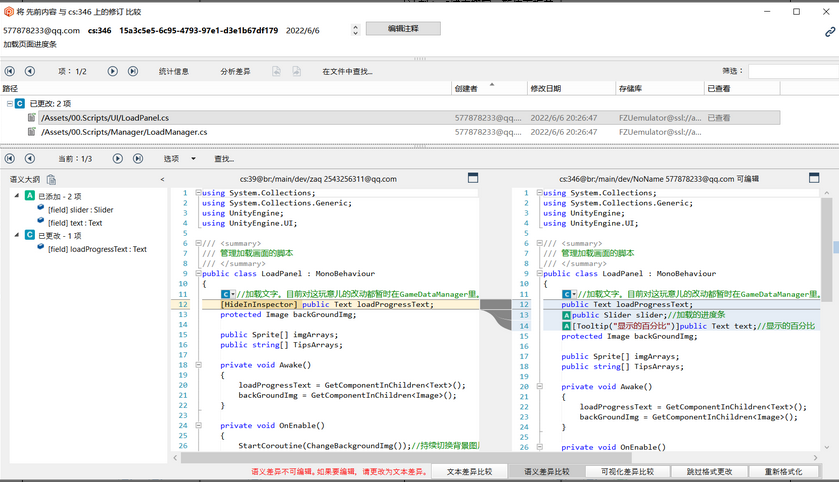This screenshot has width=839, height=482.
Task: Select [field] slider : Slider outline item
Action: (81, 209)
